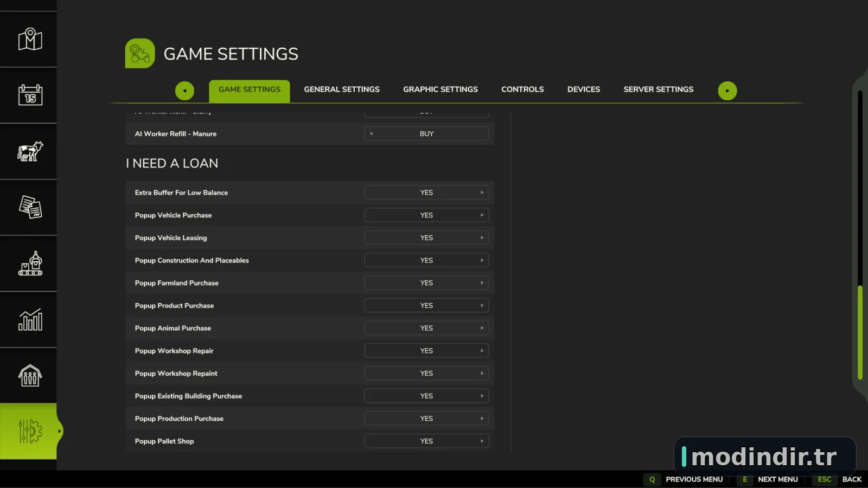Viewport: 868px width, 488px height.
Task: Open the calendar sidebar icon
Action: (30, 95)
